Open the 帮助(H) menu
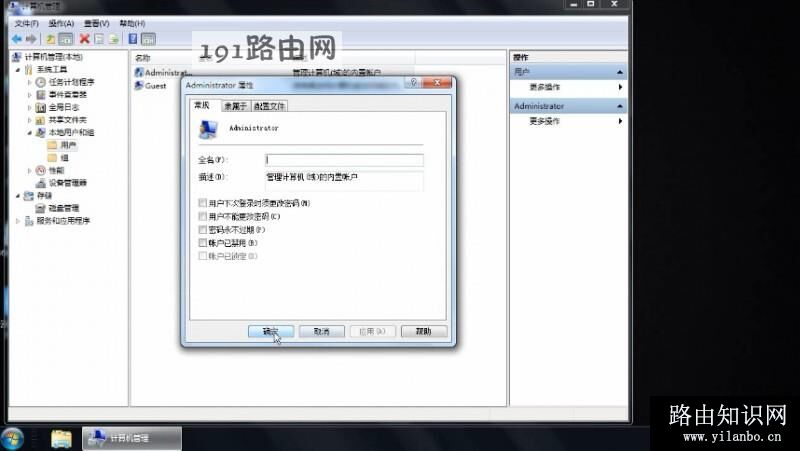Viewport: 800px width, 451px height. point(132,23)
